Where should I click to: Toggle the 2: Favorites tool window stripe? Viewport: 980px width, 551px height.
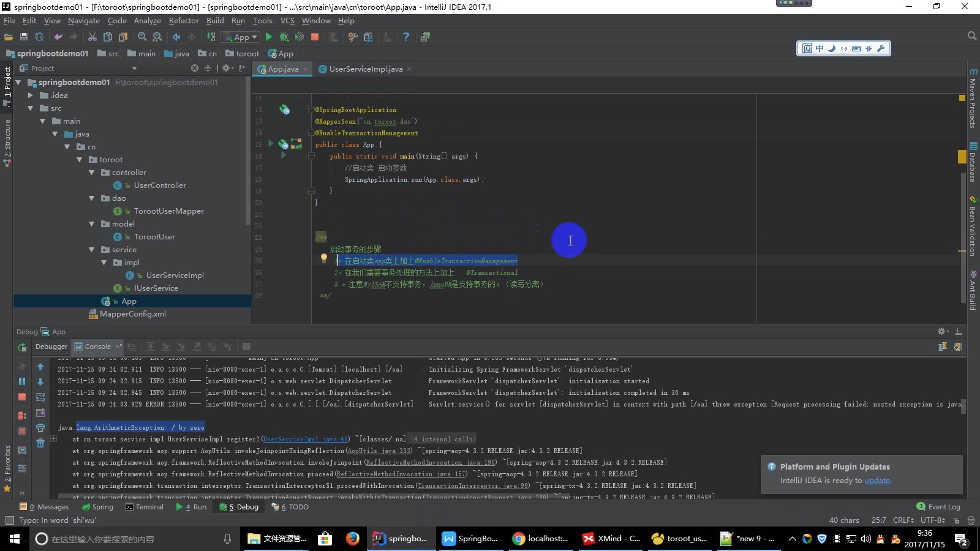tap(7, 469)
